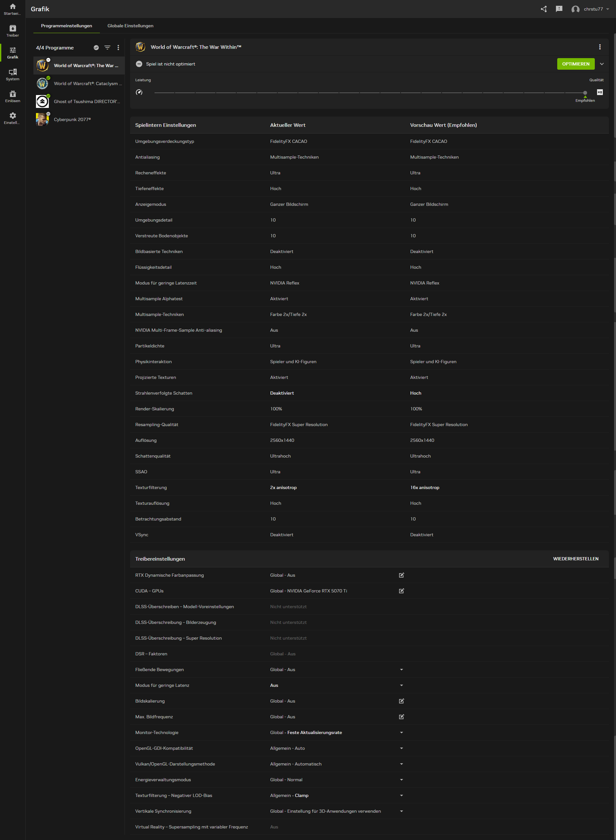Click the Empfohlen marker below the slider
616x840 pixels.
click(x=585, y=99)
